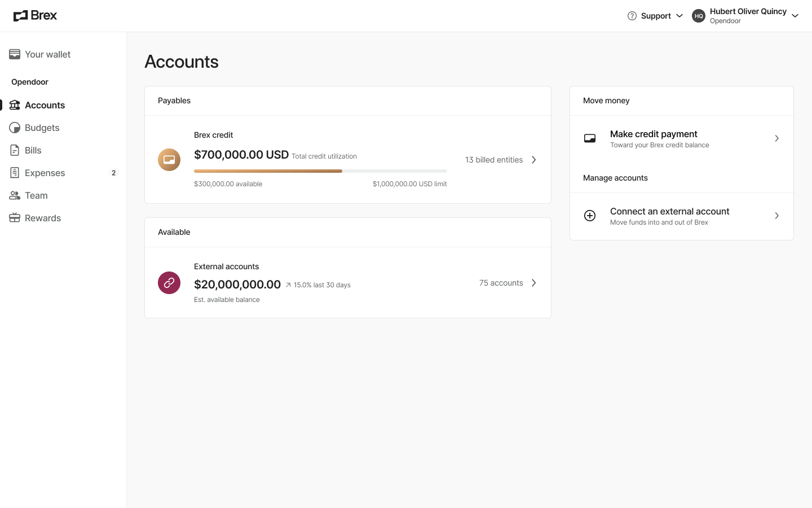Navigate to Bills
812x508 pixels.
pos(33,150)
